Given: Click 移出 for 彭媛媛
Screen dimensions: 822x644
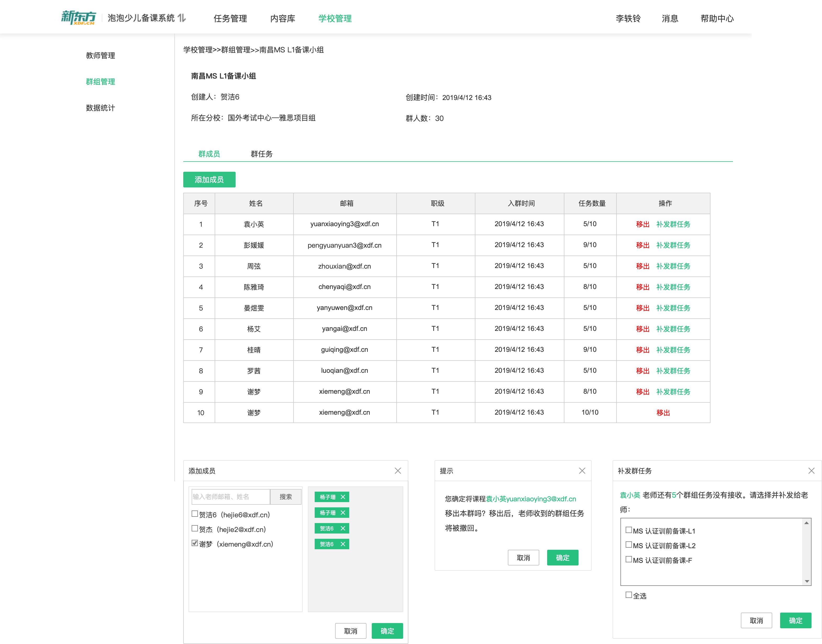Looking at the screenshot, I should coord(642,245).
